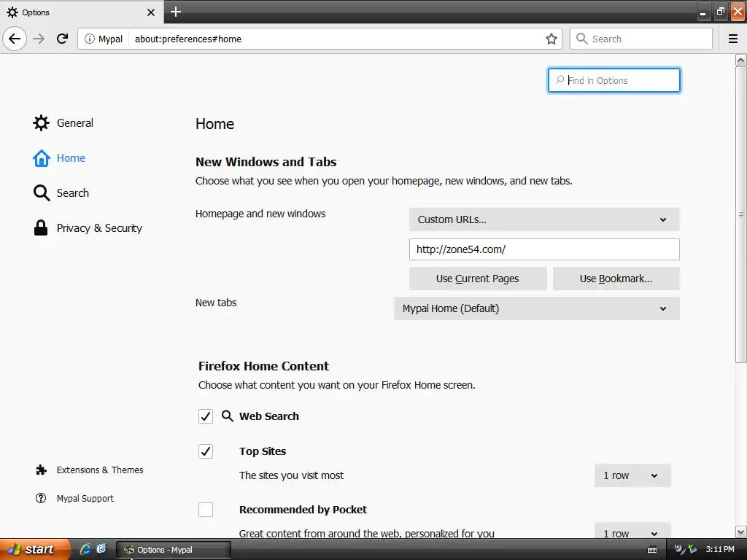Click the second quick launch icon
This screenshot has width=747, height=560.
101,549
